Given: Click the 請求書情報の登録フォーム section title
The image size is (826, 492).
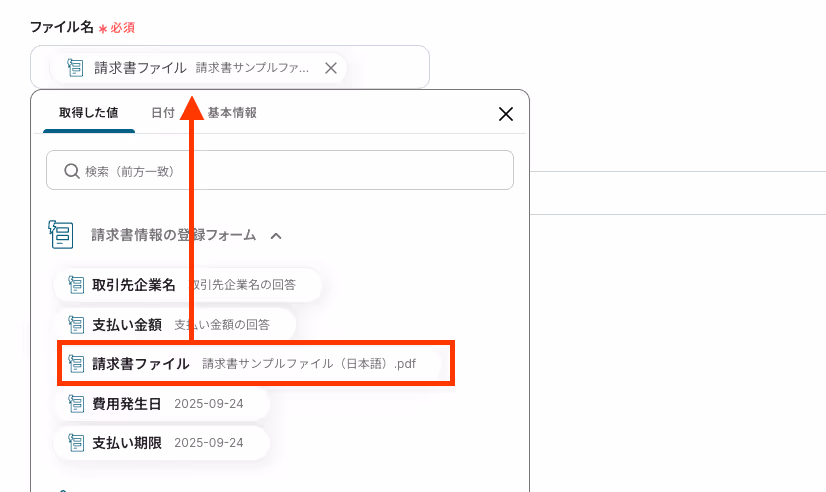Looking at the screenshot, I should pyautogui.click(x=173, y=235).
